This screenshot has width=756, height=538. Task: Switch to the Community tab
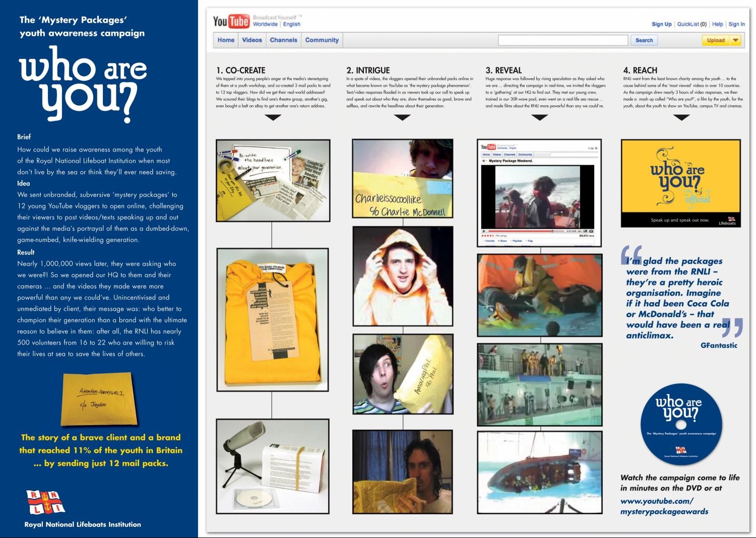coord(322,40)
